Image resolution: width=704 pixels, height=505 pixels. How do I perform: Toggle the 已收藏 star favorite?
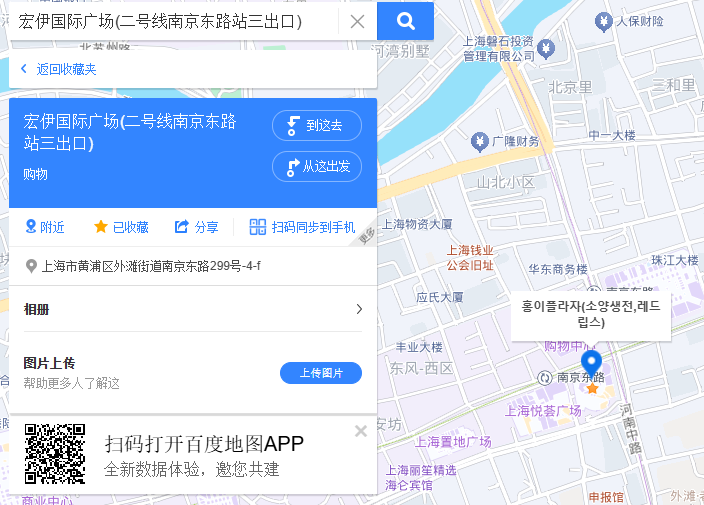tap(121, 227)
